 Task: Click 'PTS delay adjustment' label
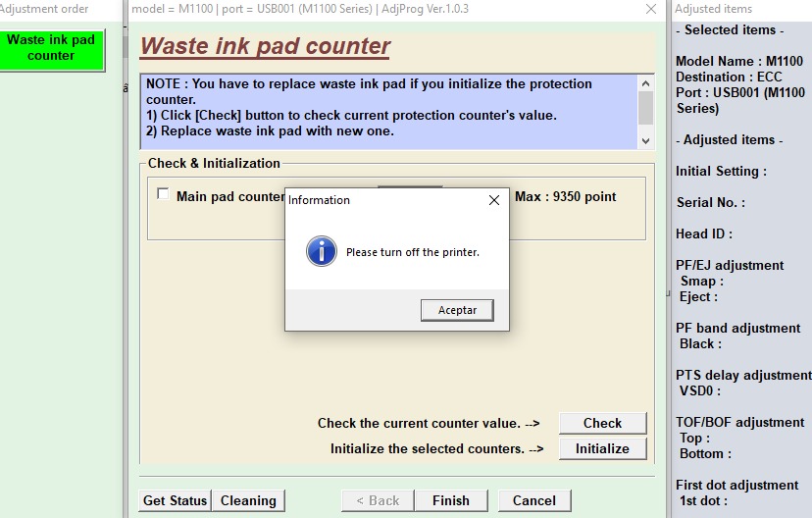743,376
